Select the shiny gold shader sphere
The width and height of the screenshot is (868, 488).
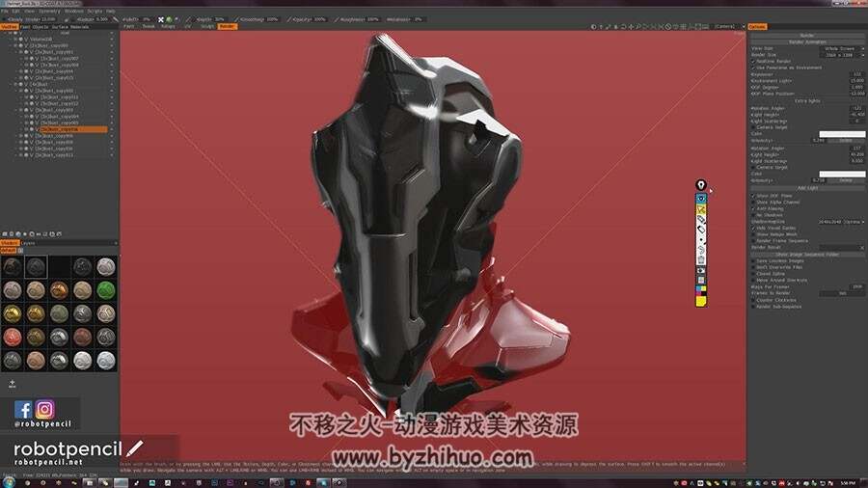coord(13,313)
